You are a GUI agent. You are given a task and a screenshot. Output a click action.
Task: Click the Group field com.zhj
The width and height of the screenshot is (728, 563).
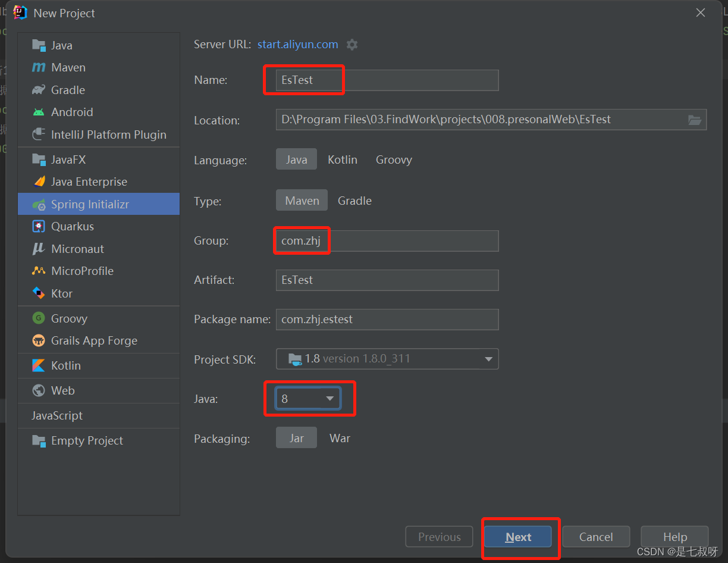(387, 241)
